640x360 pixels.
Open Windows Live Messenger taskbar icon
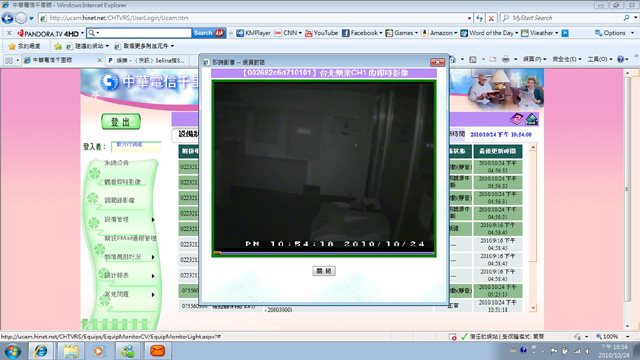pyautogui.click(x=127, y=351)
